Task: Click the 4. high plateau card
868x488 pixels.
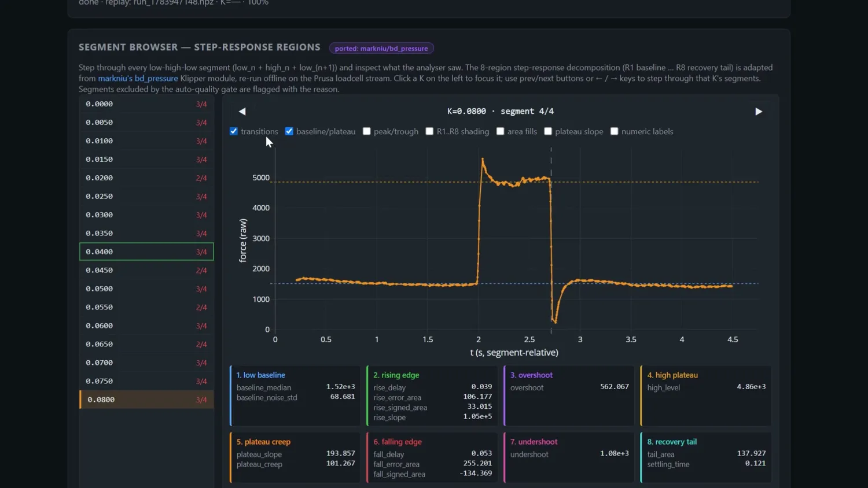Action: point(706,396)
